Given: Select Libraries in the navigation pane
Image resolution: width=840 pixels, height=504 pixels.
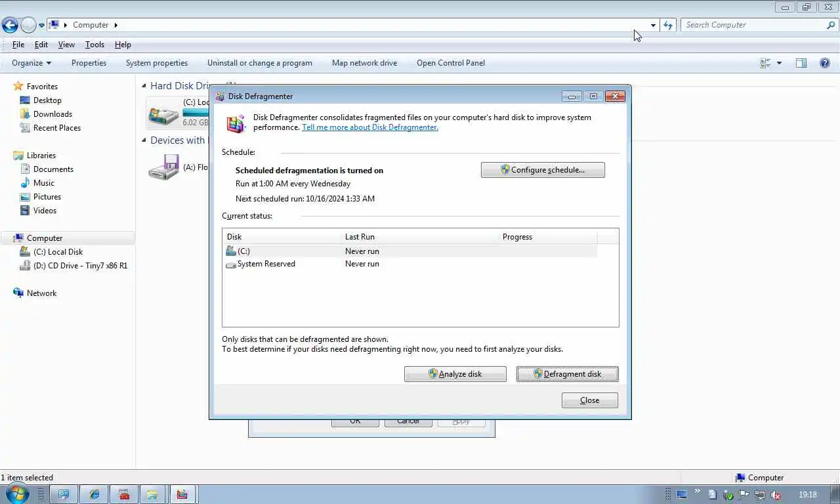Looking at the screenshot, I should (41, 156).
